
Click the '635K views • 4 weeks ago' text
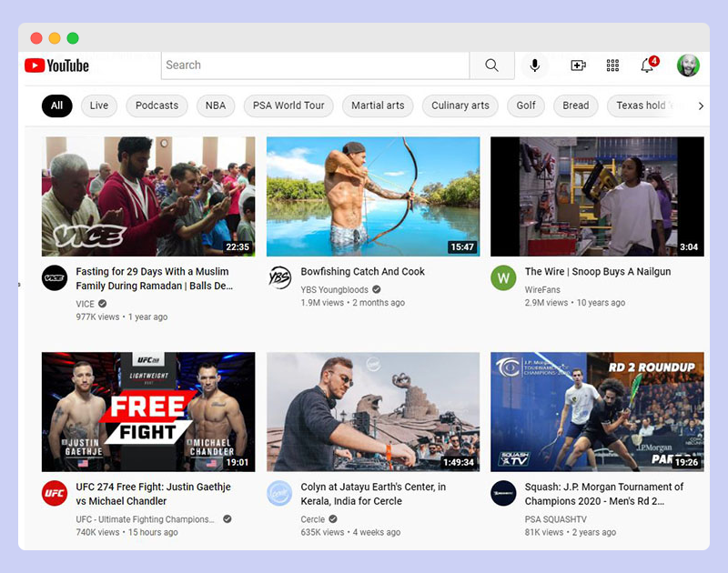[350, 532]
